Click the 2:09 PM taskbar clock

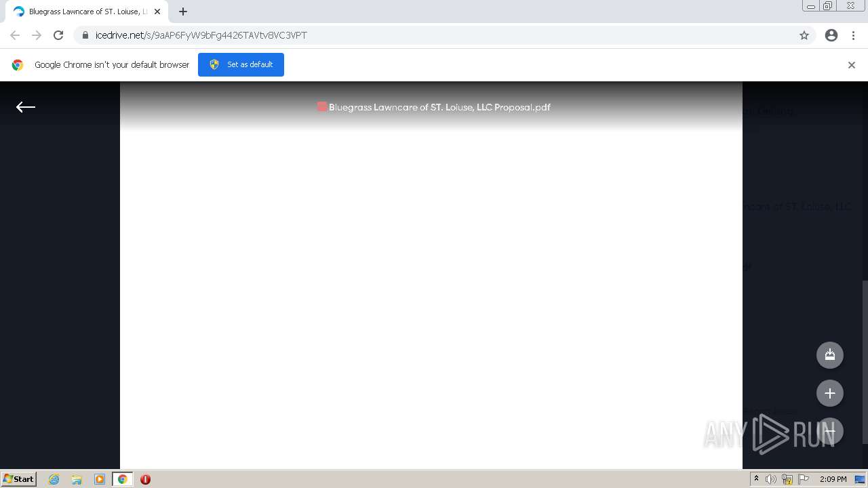[833, 479]
